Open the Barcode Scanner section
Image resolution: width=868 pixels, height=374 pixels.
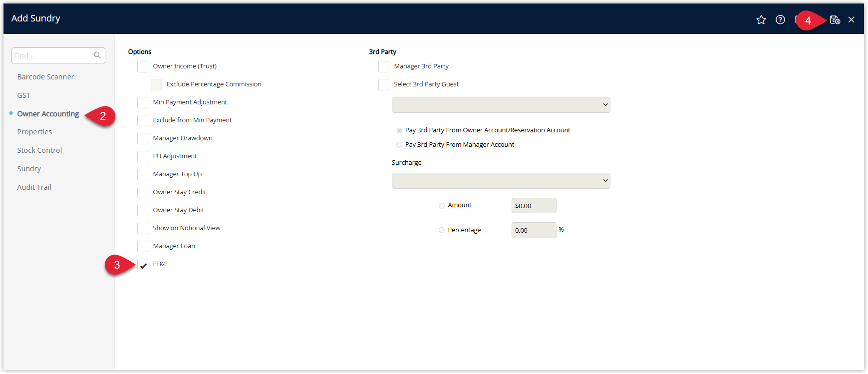coord(45,77)
